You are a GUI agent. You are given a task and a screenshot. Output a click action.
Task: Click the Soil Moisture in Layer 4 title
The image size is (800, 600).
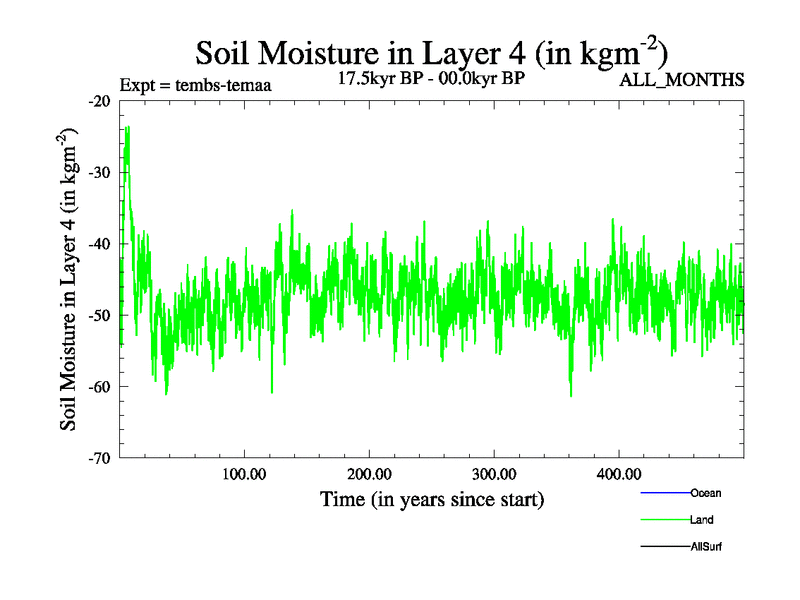(431, 52)
